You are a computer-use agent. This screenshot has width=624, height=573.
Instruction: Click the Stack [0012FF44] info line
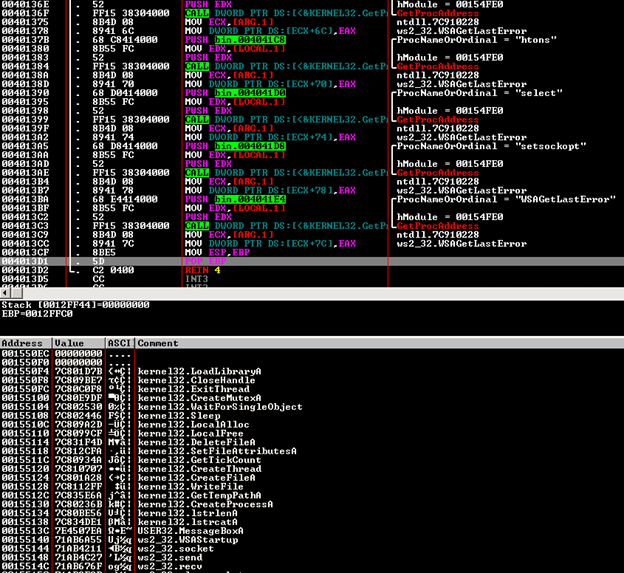(70, 303)
